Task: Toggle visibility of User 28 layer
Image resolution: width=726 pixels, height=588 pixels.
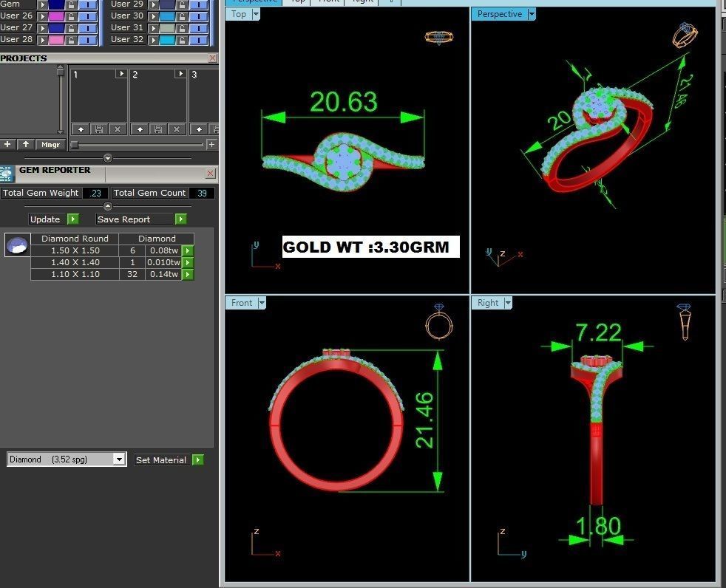Action: click(x=87, y=40)
